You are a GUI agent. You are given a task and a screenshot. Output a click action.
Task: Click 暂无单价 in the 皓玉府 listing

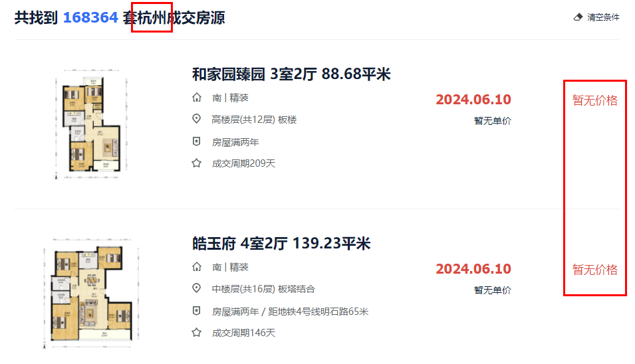click(x=493, y=290)
